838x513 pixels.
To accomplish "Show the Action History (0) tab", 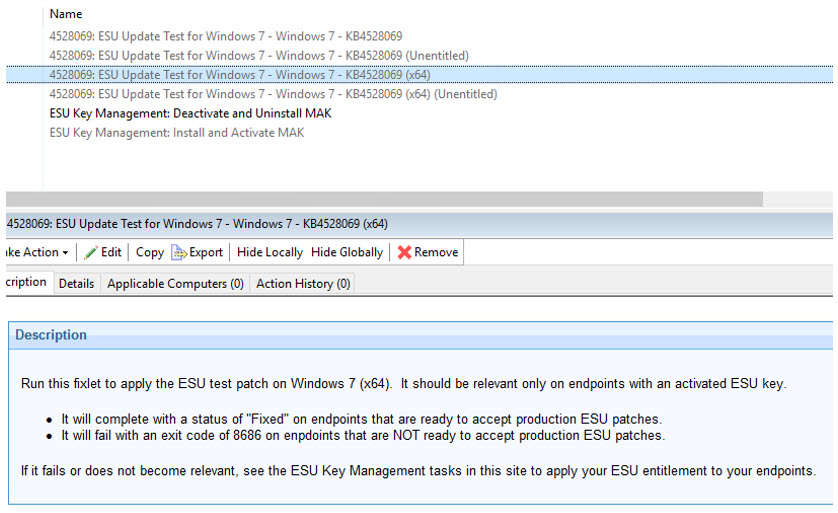I will (x=303, y=284).
